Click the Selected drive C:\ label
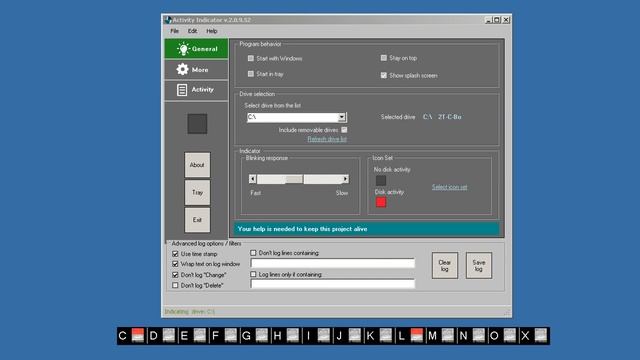 (x=421, y=117)
